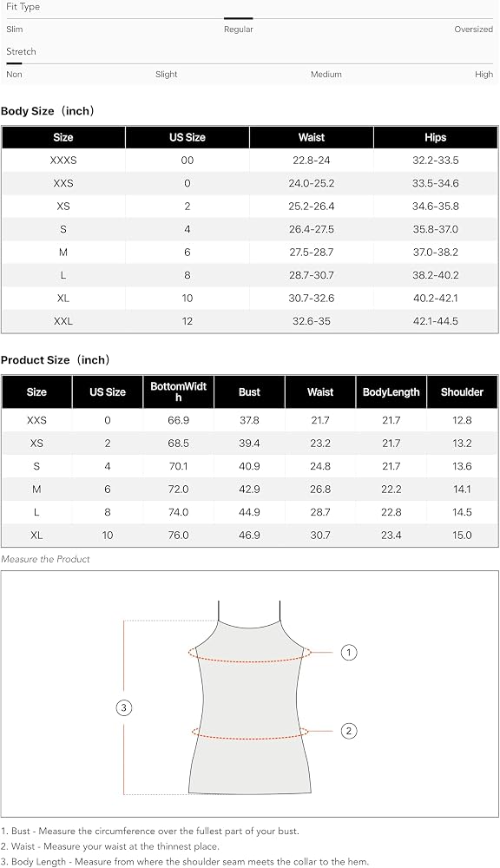500x868 pixels.
Task: Click the Stretch Non indicator bar
Action: click(x=14, y=63)
